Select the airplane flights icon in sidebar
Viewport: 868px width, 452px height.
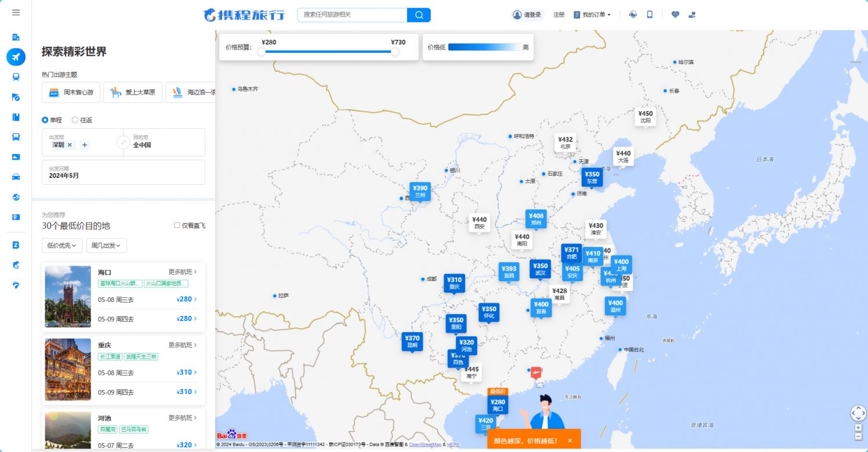[x=16, y=57]
